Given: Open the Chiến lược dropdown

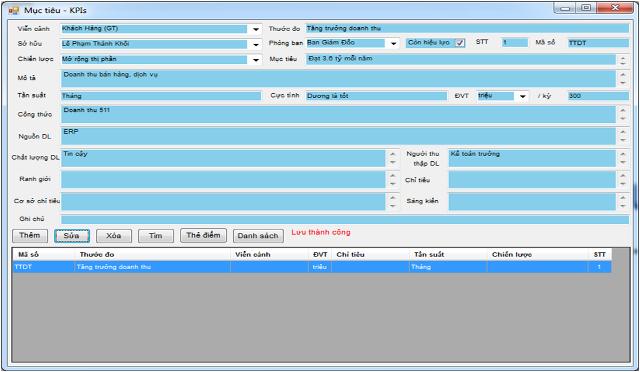Looking at the screenshot, I should [x=256, y=60].
